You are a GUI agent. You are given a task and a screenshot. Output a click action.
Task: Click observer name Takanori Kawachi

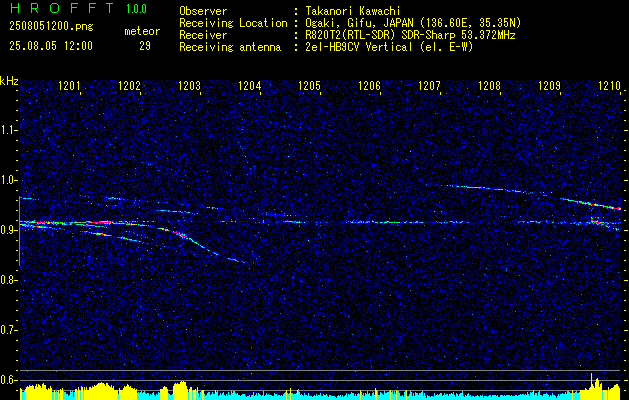tap(353, 11)
